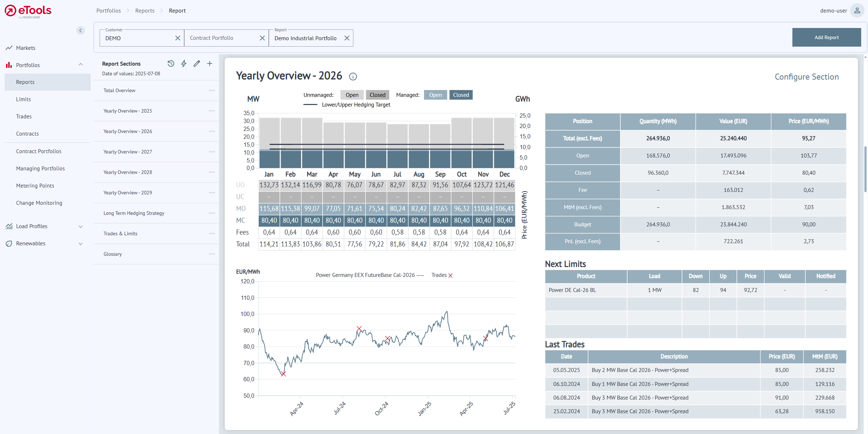Viewport: 868px width, 434px height.
Task: Click the demo-user account icon
Action: (x=857, y=10)
